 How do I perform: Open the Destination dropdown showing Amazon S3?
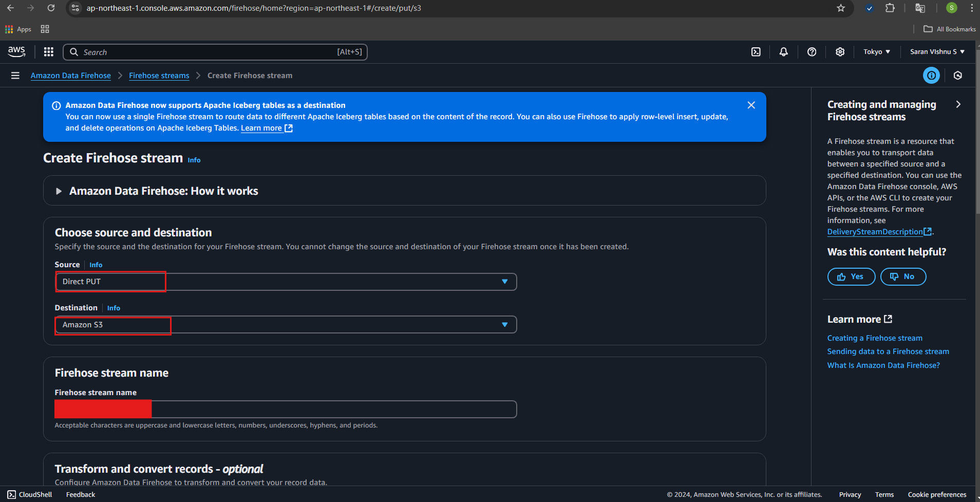pyautogui.click(x=286, y=325)
